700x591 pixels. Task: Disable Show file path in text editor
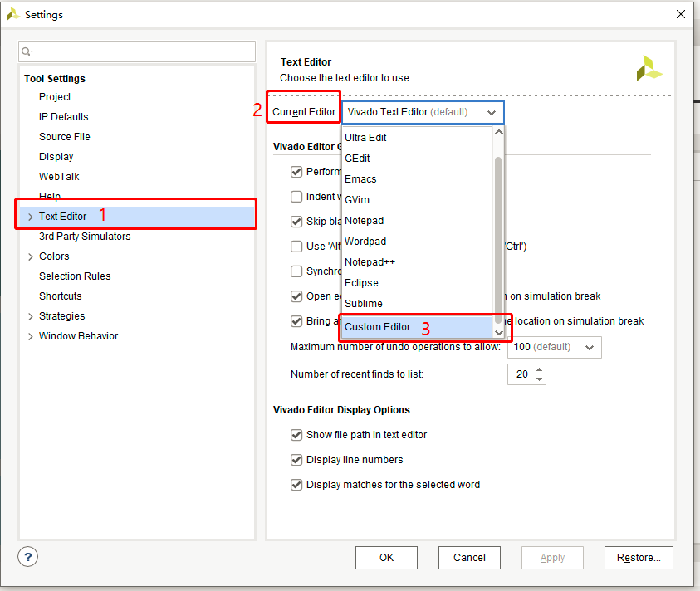296,435
